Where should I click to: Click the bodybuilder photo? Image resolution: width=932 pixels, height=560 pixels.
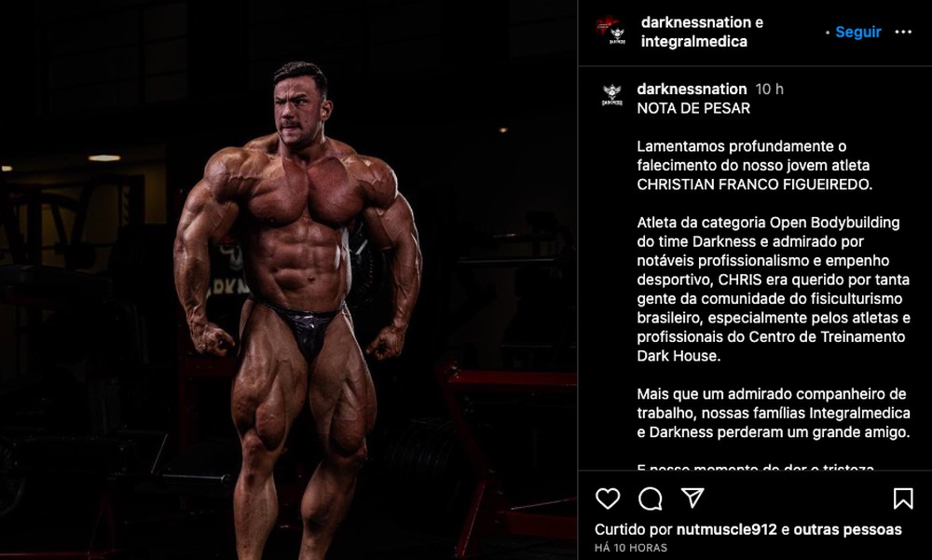coord(288,280)
